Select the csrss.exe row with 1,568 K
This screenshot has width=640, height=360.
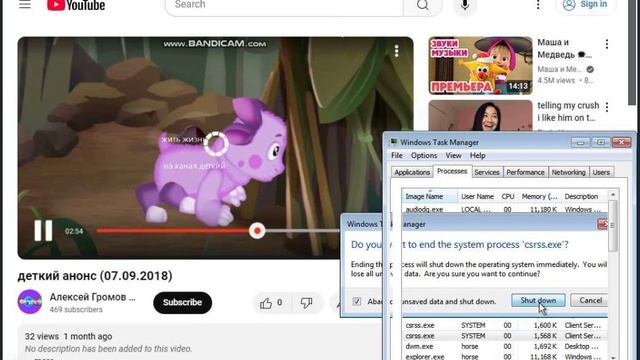(504, 336)
